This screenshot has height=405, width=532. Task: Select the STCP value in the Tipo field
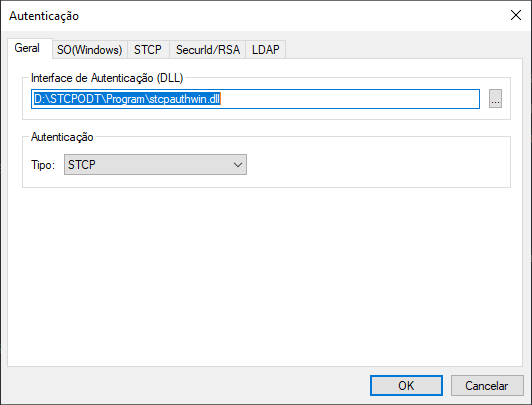pyautogui.click(x=81, y=165)
